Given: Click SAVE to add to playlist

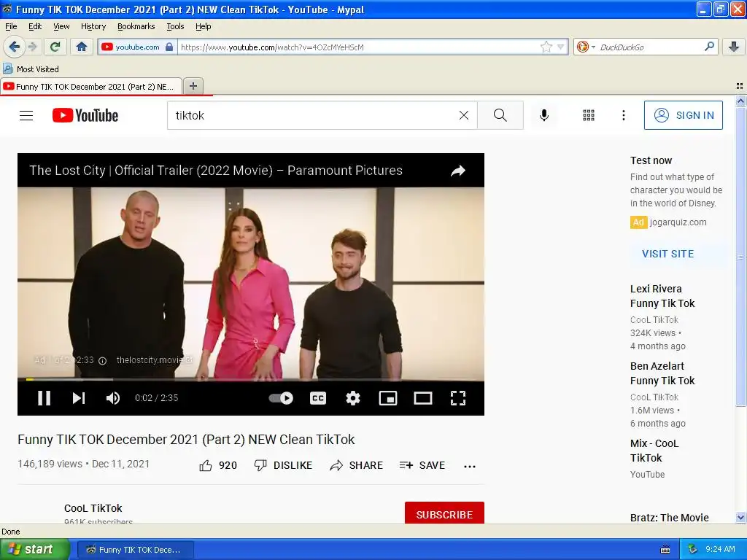Looking at the screenshot, I should coord(422,465).
